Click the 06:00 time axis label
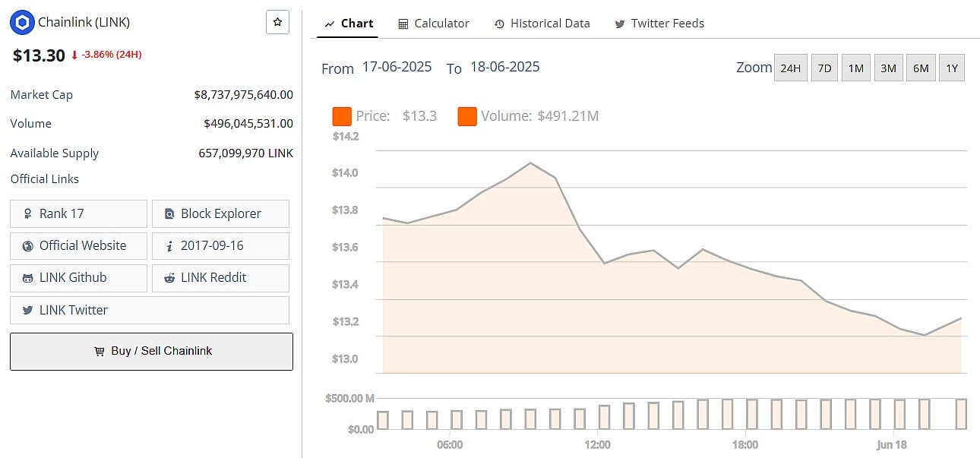The image size is (980, 458). [x=450, y=444]
